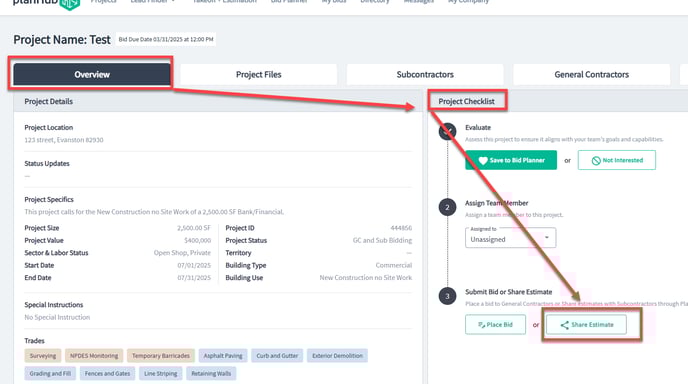Image resolution: width=688 pixels, height=384 pixels.
Task: Click the step 2 circle in Project Checklist
Action: [447, 207]
